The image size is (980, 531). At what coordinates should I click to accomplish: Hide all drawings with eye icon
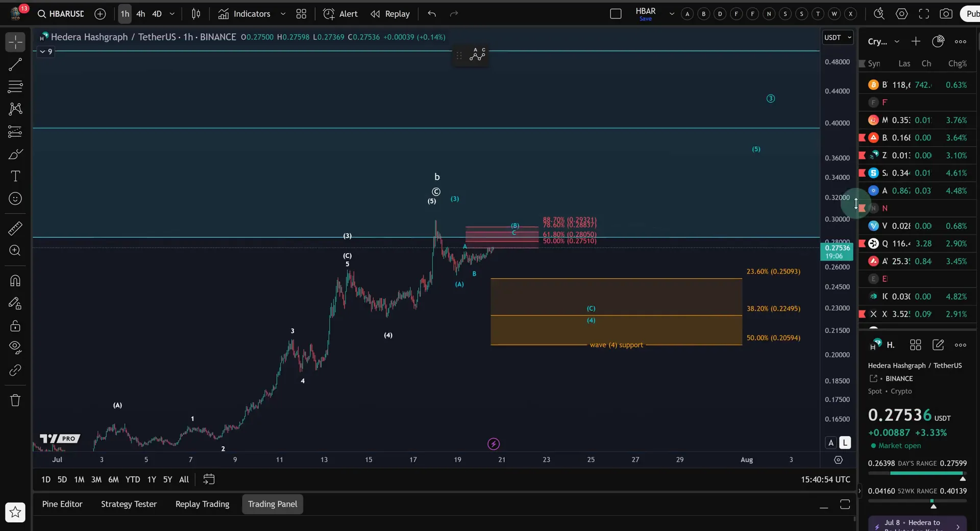[x=15, y=348]
